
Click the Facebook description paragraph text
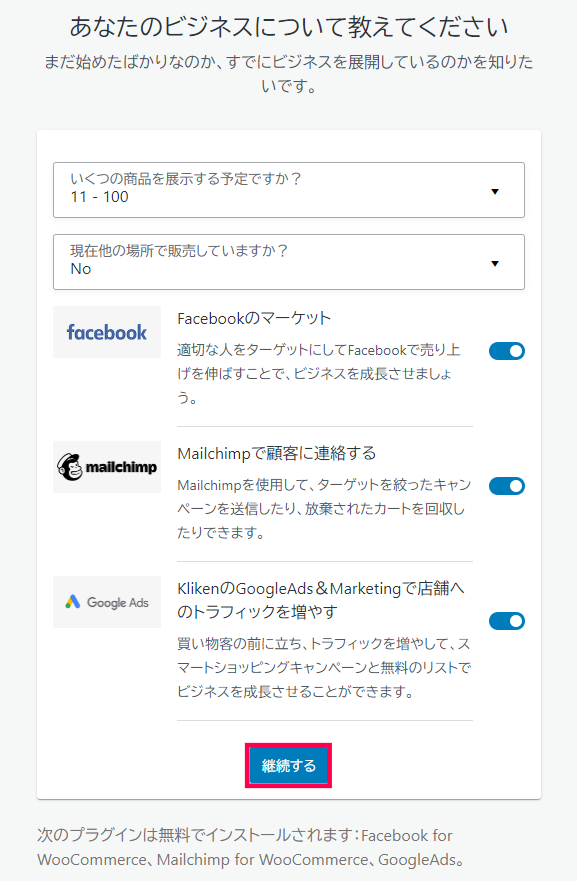(x=319, y=374)
